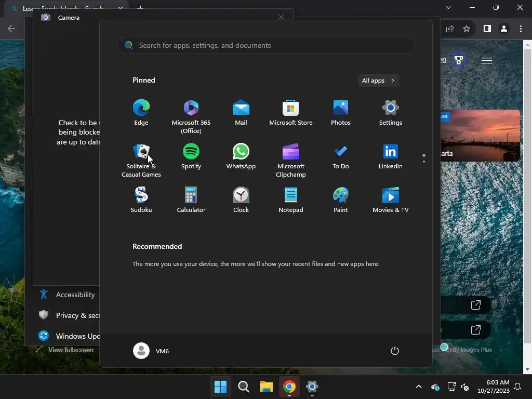Viewport: 532px width, 399px height.
Task: Open LinkedIn from the Start menu
Action: [x=391, y=156]
